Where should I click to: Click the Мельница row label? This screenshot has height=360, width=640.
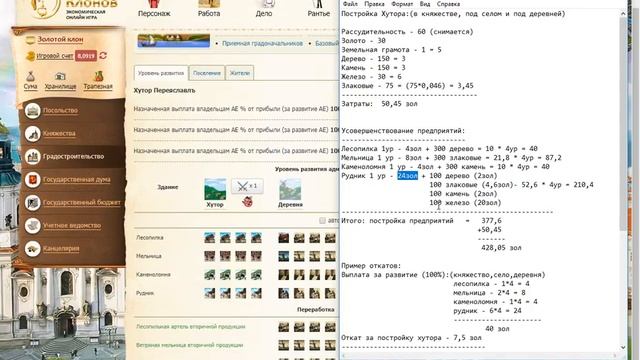pos(149,256)
